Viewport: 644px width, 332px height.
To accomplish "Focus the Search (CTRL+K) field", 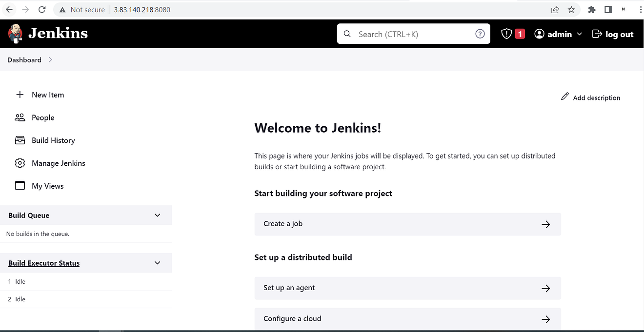I will click(414, 34).
